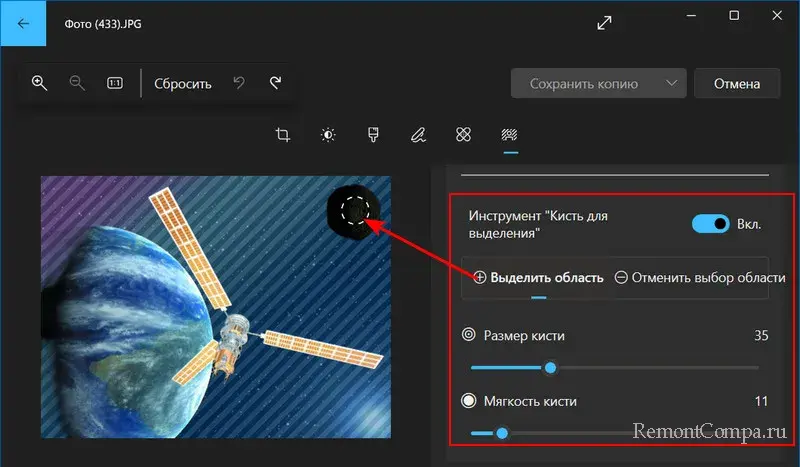This screenshot has width=800, height=467.
Task: Zoom out with the magnifier minus icon
Action: coord(77,83)
